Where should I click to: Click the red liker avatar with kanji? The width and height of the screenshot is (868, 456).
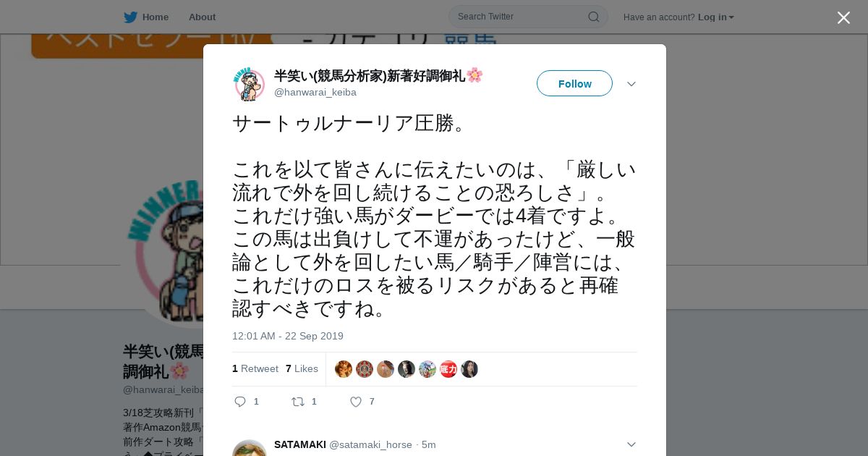pos(448,369)
